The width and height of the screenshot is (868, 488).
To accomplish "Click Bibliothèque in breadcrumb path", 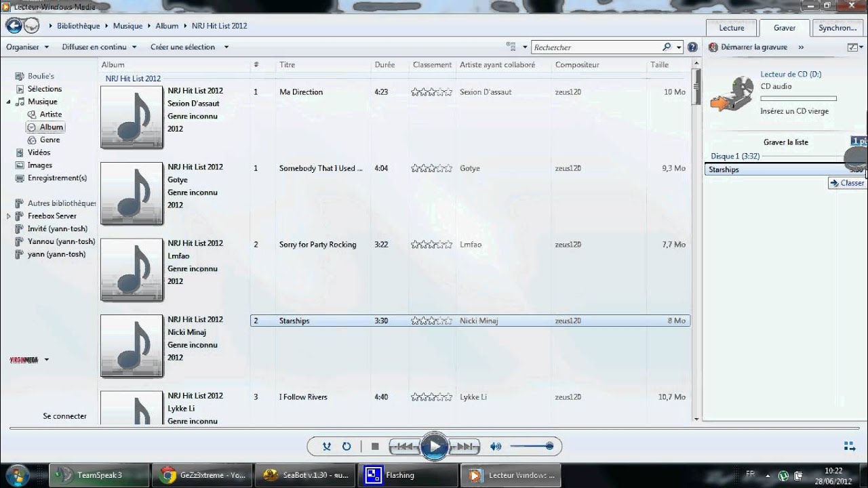I will [78, 26].
